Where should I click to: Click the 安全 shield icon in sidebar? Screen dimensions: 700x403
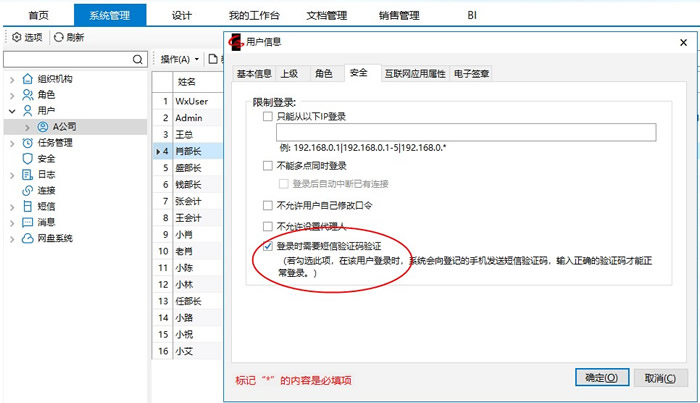coord(26,159)
